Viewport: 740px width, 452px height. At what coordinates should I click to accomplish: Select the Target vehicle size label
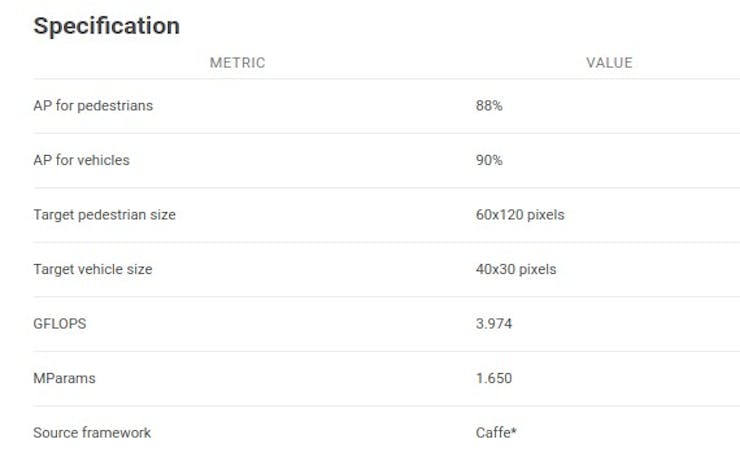pos(93,269)
